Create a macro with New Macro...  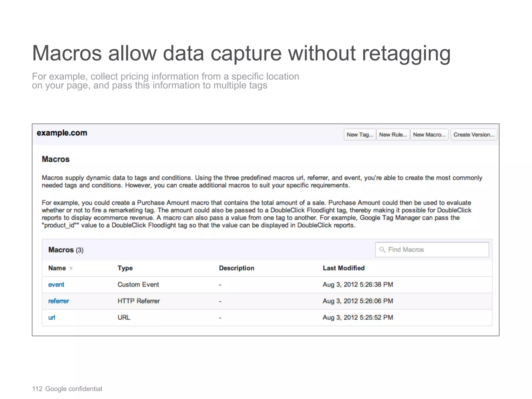click(429, 135)
